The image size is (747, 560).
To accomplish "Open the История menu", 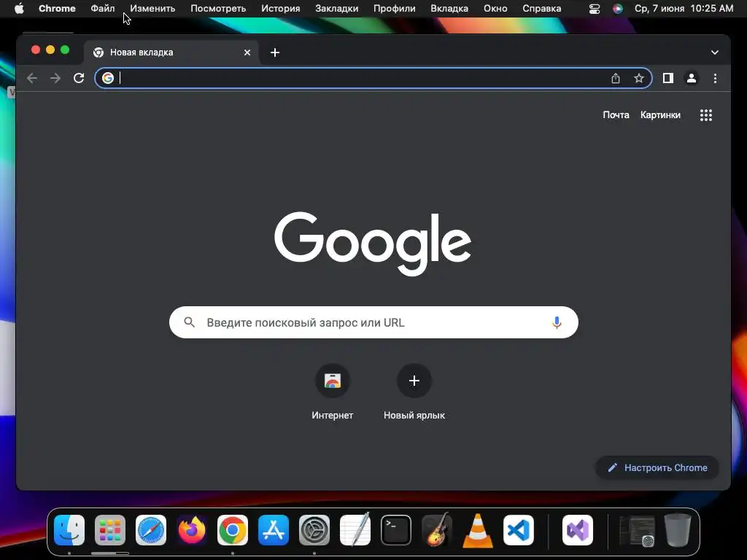I will pos(281,9).
